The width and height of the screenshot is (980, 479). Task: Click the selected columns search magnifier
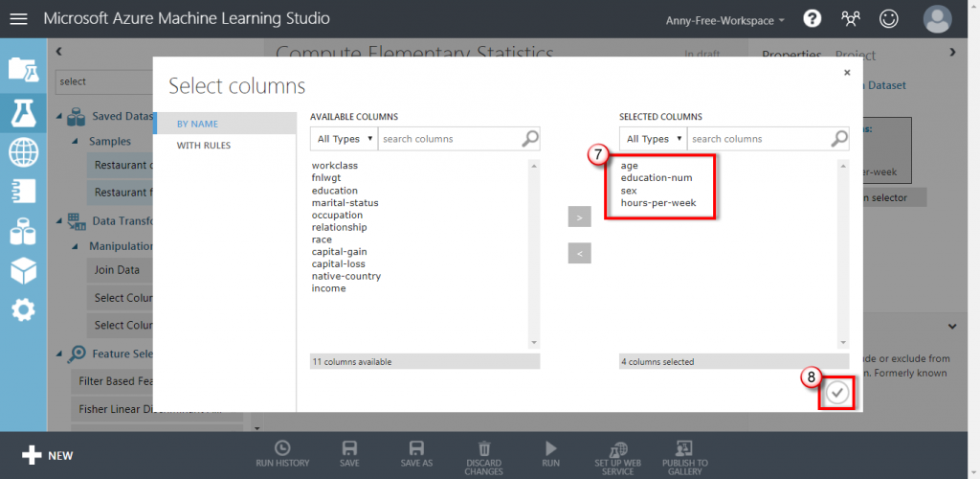coord(839,139)
